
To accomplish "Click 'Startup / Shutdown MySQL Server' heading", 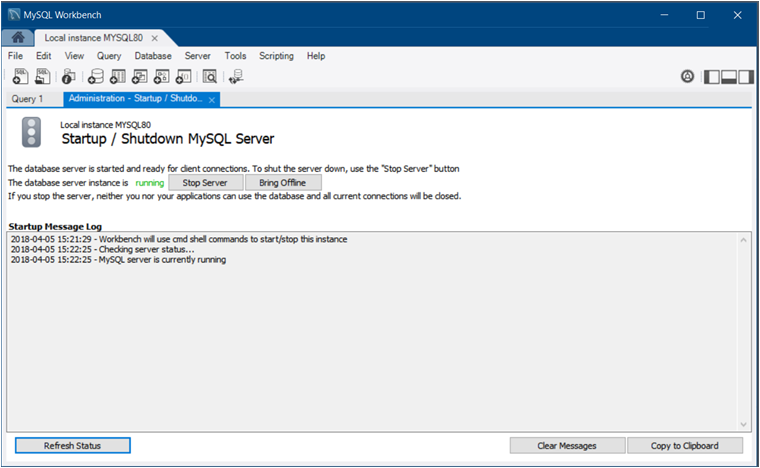I will (168, 139).
